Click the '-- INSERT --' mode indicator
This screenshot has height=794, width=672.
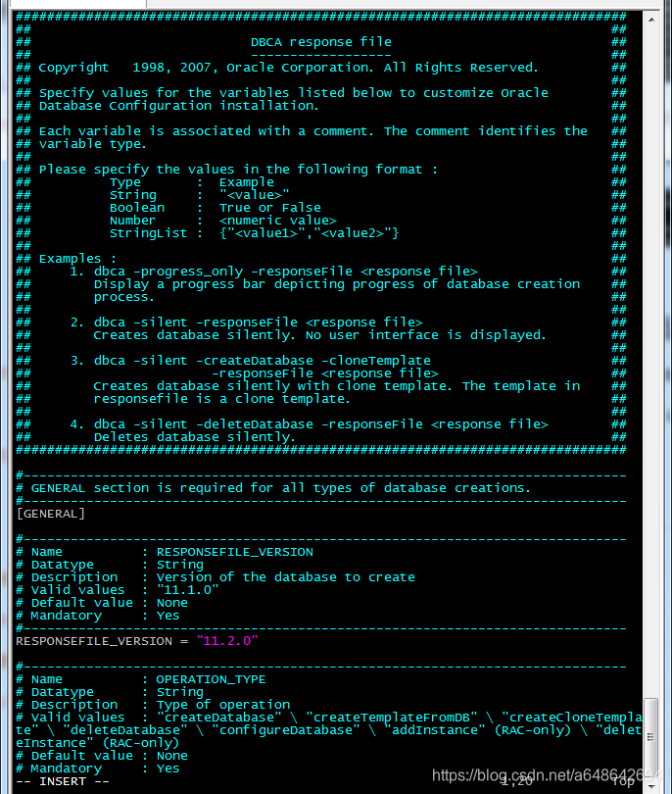tap(63, 781)
